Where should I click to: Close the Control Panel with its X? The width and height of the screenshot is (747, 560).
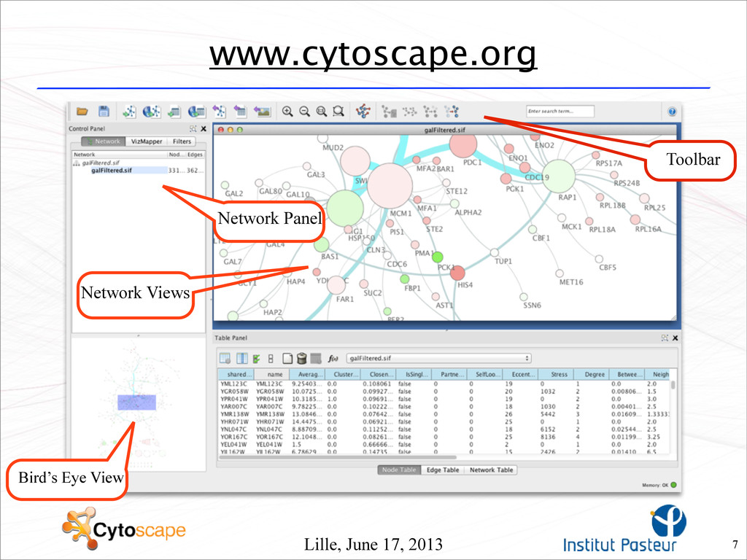click(x=204, y=128)
